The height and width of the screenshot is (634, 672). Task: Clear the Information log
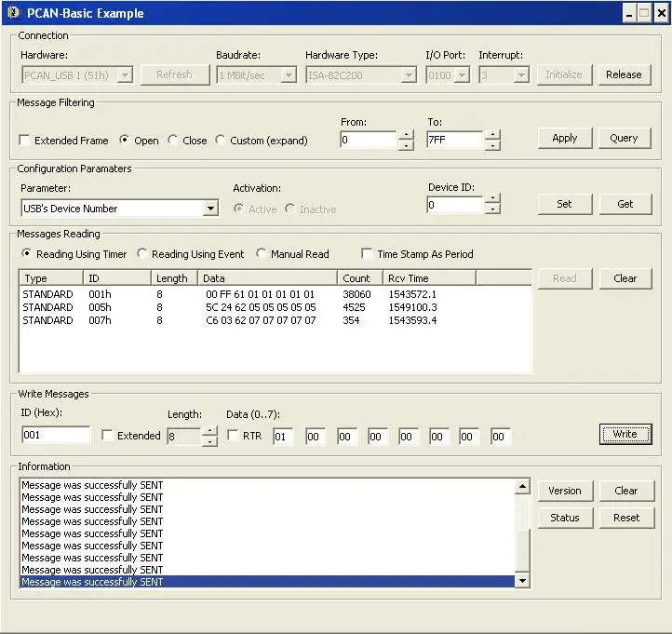[626, 491]
